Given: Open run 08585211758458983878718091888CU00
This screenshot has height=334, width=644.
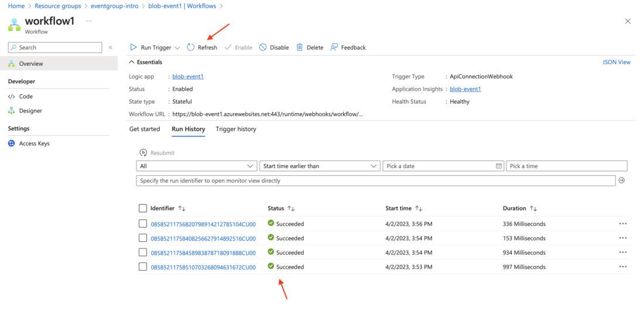Looking at the screenshot, I should click(x=203, y=253).
